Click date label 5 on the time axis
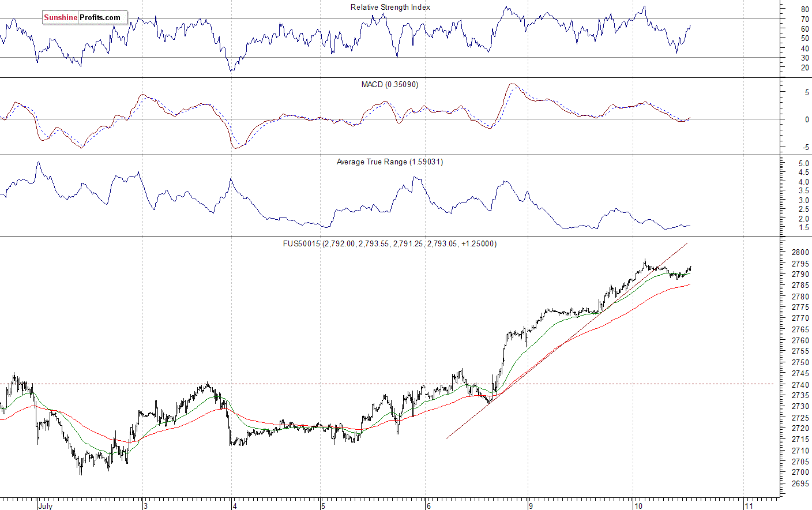This screenshot has width=812, height=510. [324, 506]
